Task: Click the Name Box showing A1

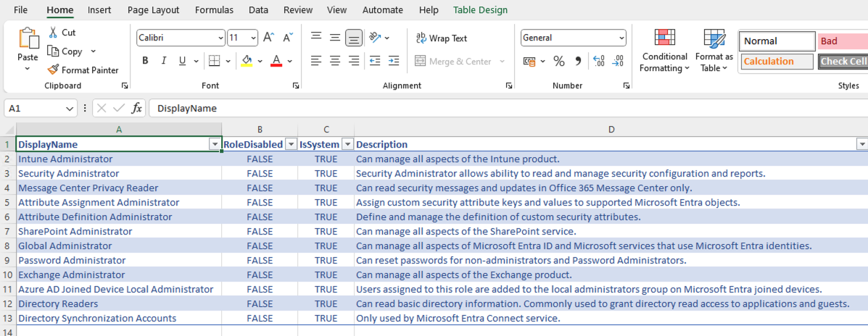Action: coord(34,109)
